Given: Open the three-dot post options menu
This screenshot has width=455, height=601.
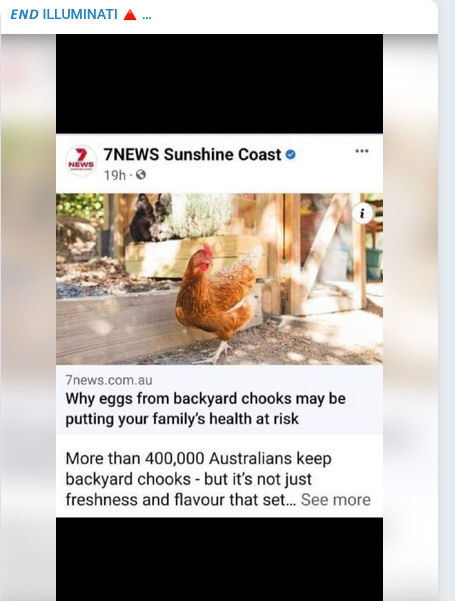Looking at the screenshot, I should 362,151.
